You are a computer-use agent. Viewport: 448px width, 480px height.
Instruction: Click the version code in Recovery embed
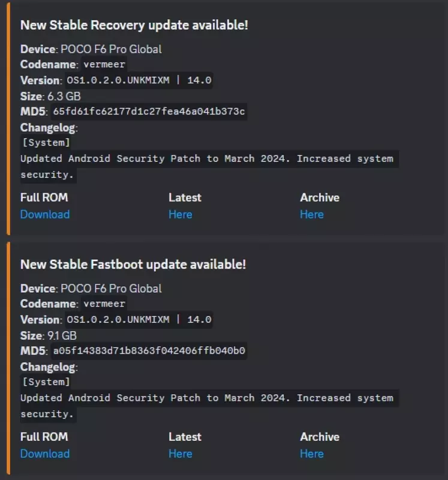pyautogui.click(x=139, y=80)
